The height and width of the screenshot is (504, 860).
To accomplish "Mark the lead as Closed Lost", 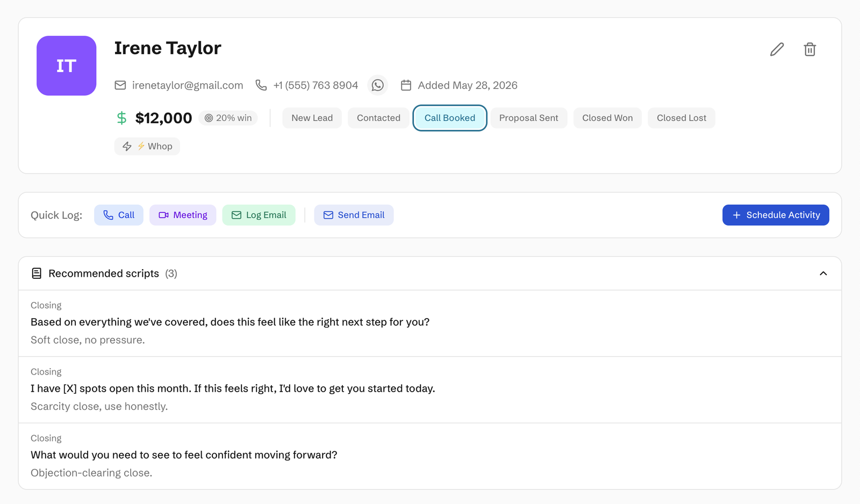I will coord(681,118).
